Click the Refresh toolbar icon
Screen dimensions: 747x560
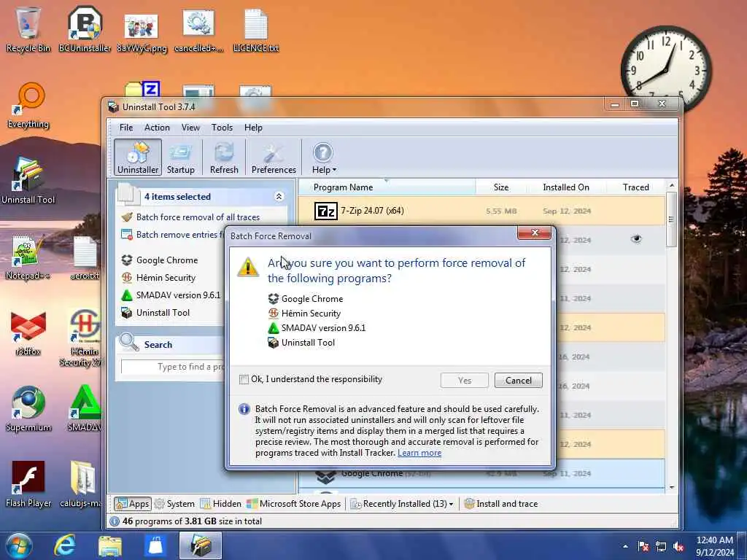tap(224, 157)
